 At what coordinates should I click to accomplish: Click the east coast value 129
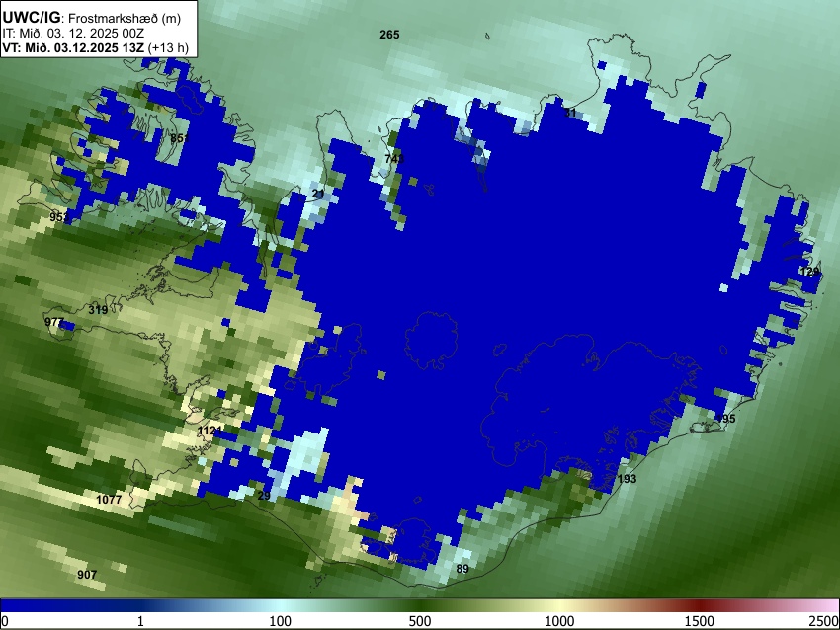point(809,272)
